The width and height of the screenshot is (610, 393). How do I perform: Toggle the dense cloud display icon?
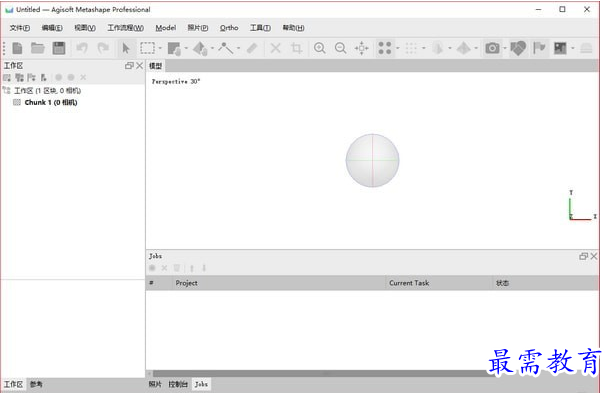pos(411,48)
